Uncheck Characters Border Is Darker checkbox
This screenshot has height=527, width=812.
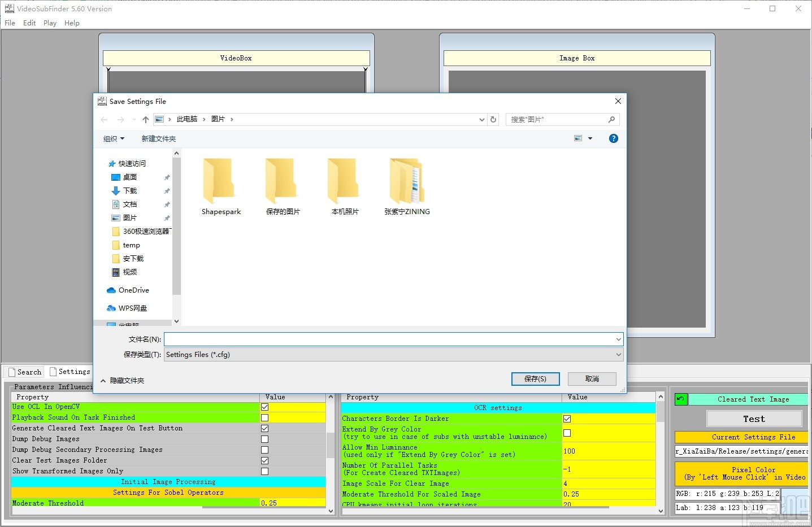coord(567,419)
